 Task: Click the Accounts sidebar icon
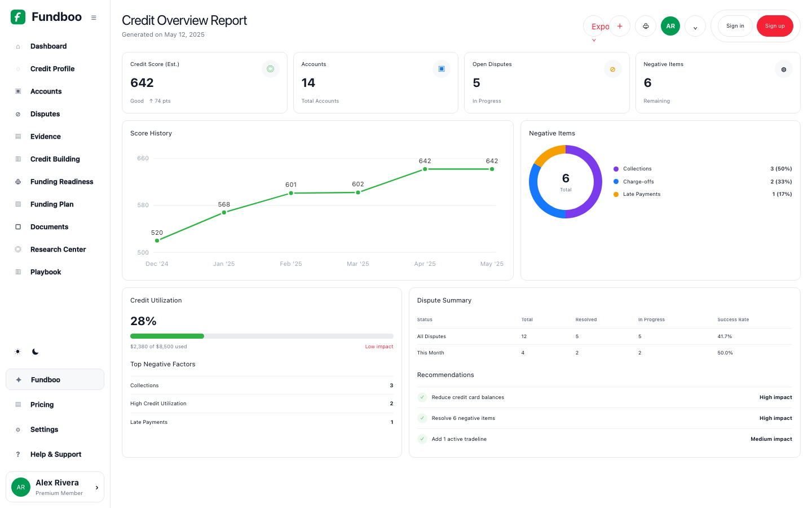click(x=18, y=91)
